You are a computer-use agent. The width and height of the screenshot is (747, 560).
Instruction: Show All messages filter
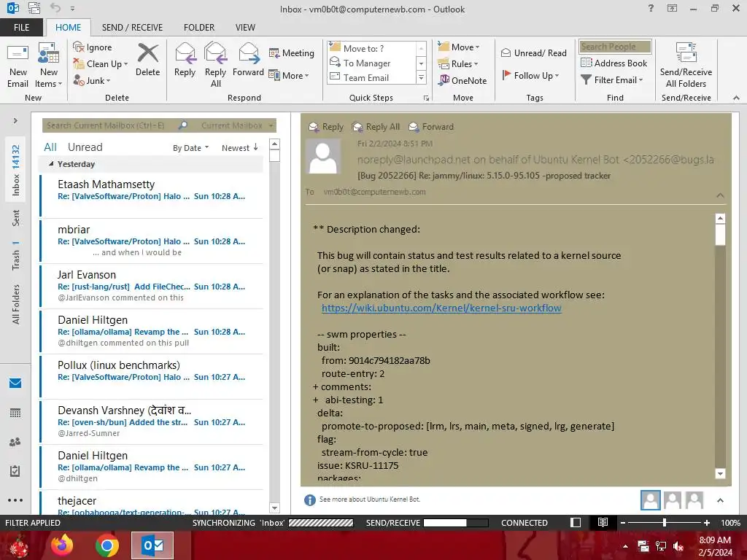click(x=50, y=147)
